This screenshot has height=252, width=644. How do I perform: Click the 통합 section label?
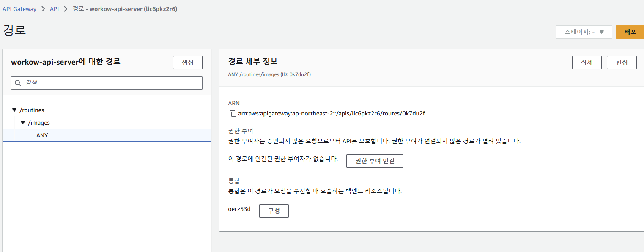click(234, 181)
